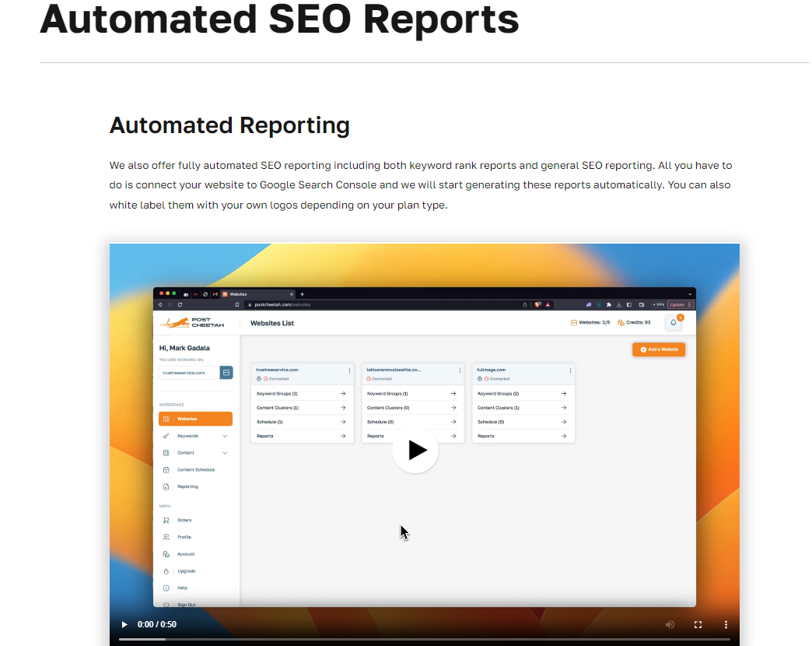Screen dimensions: 812x646
Task: Open the truetreeservice.com card's three-dot menu
Action: (349, 370)
